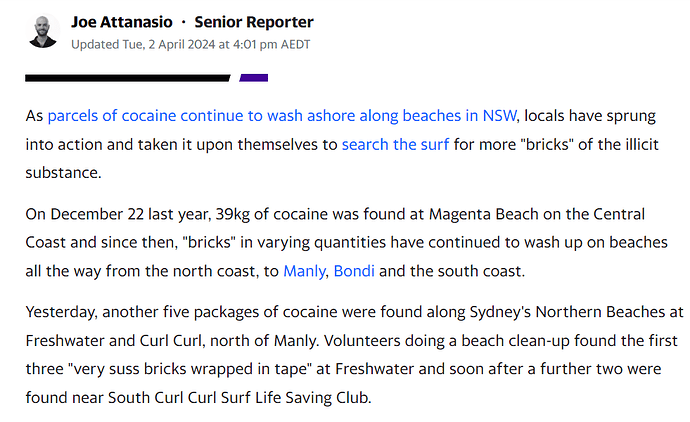Screen dimensions: 690x422
Task: Follow the search the surf link
Action: coord(395,144)
